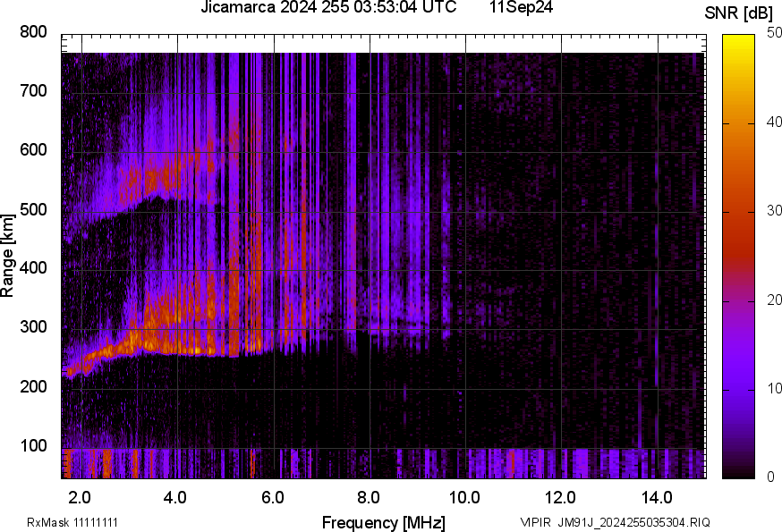782x532 pixels.
Task: Select the 6.0 MHz frequency tick label
Action: click(272, 496)
